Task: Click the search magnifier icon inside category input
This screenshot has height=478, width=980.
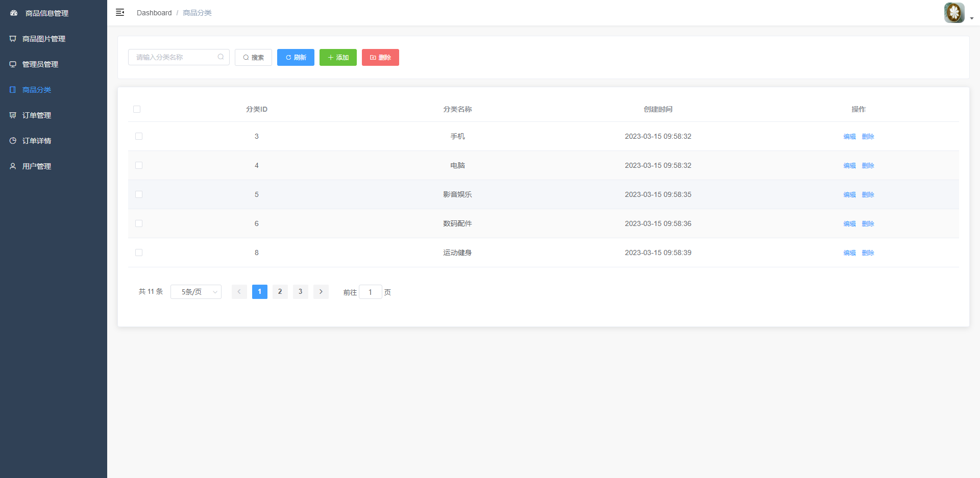Action: pos(220,57)
